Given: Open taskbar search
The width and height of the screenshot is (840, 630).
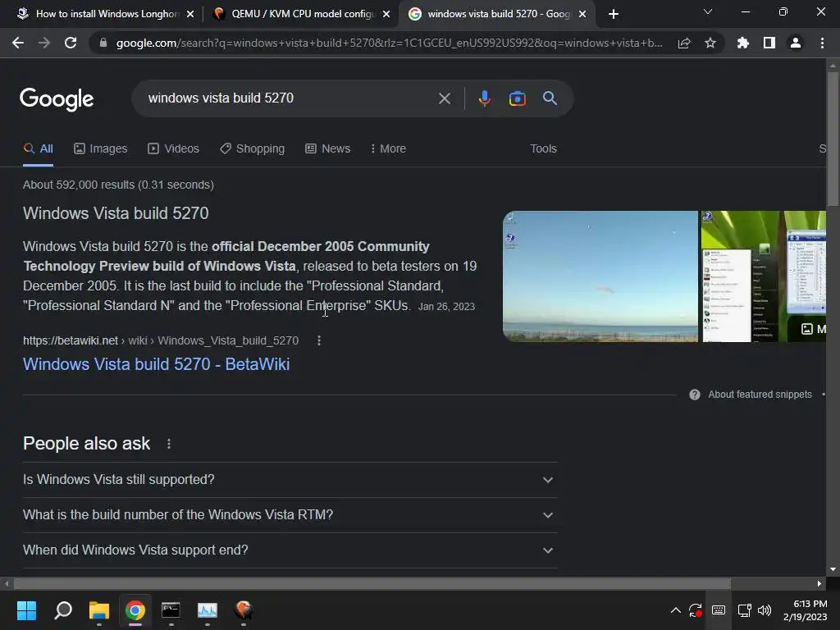Looking at the screenshot, I should (x=63, y=610).
